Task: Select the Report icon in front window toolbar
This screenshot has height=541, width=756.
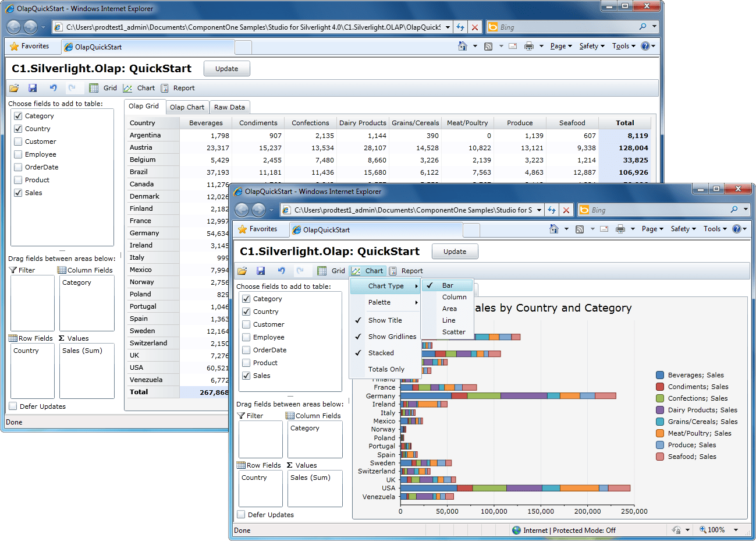Action: (x=393, y=271)
